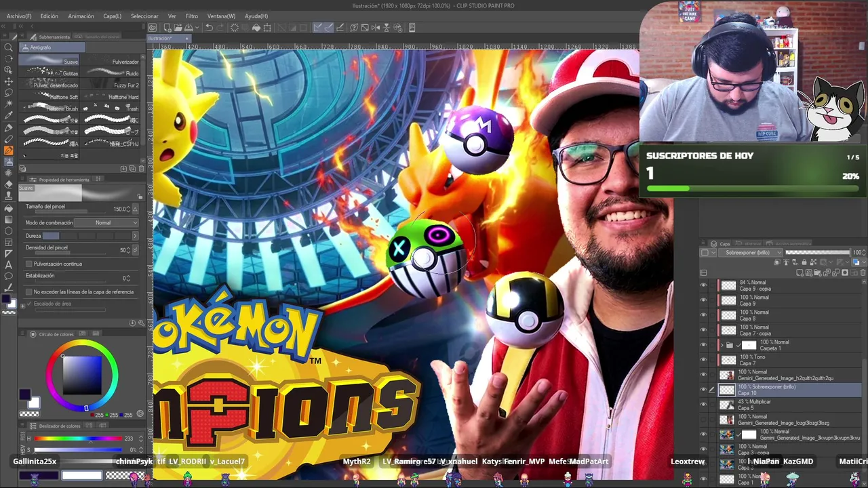Enable Pulverización continua checkbox
The width and height of the screenshot is (868, 488).
point(29,264)
